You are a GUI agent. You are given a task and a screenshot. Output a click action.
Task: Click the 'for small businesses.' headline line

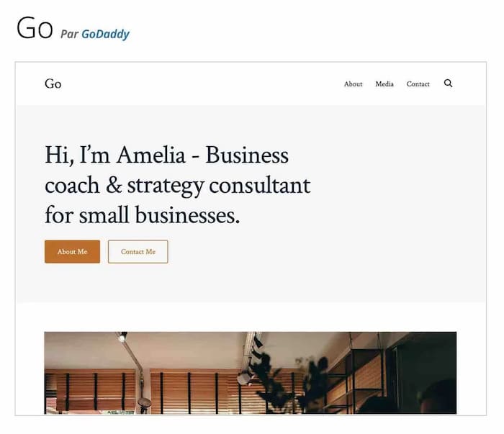(142, 214)
